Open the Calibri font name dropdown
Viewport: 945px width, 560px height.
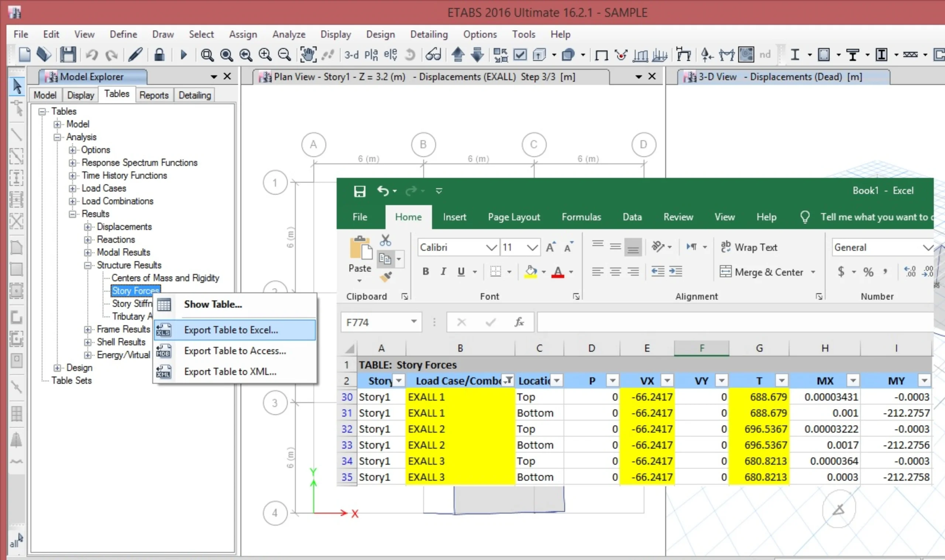click(x=491, y=248)
